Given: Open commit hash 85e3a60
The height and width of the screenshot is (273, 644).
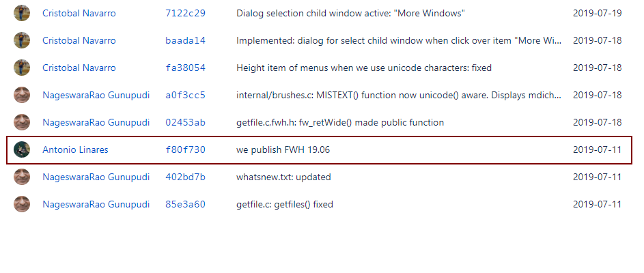Looking at the screenshot, I should coord(185,204).
